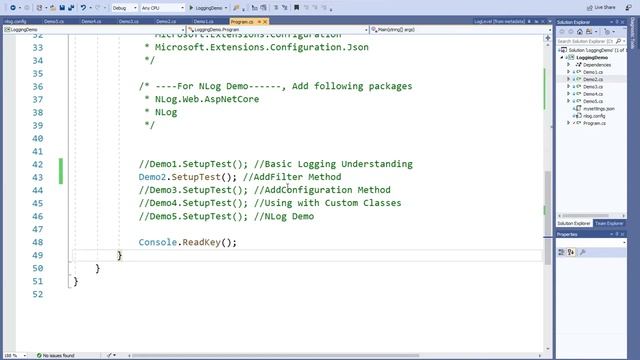640x360 pixels.
Task: Switch to the Demo1.cs editor tab
Action: point(204,22)
